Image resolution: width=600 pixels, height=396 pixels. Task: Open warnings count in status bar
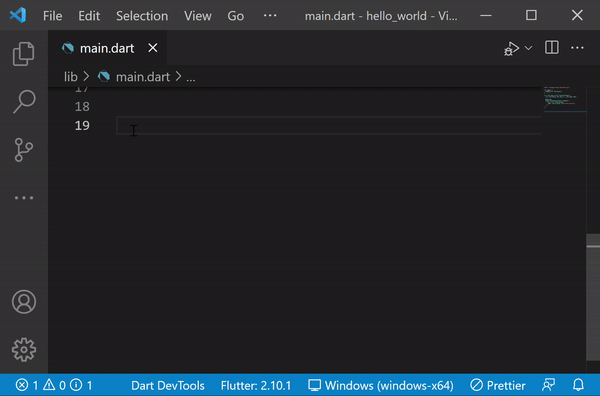tap(54, 385)
